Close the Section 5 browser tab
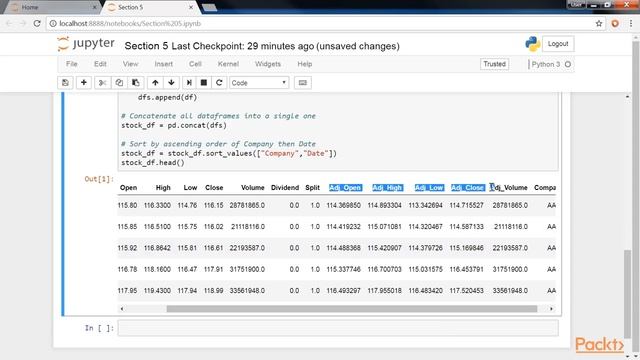 click(191, 7)
